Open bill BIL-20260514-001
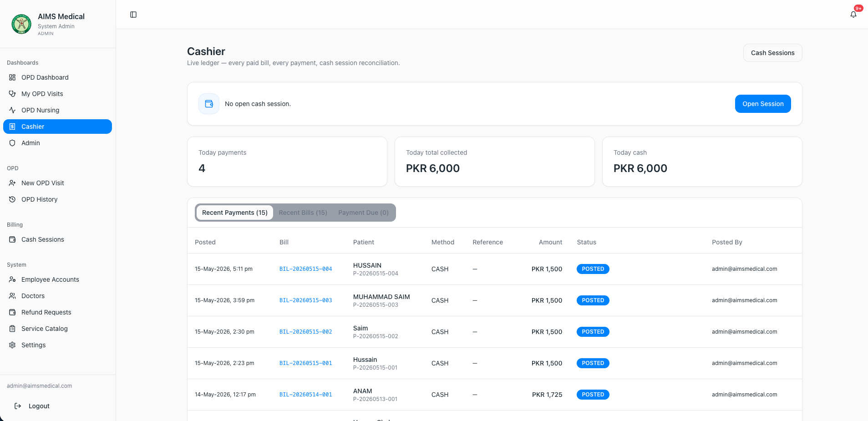The height and width of the screenshot is (421, 868). (x=305, y=395)
